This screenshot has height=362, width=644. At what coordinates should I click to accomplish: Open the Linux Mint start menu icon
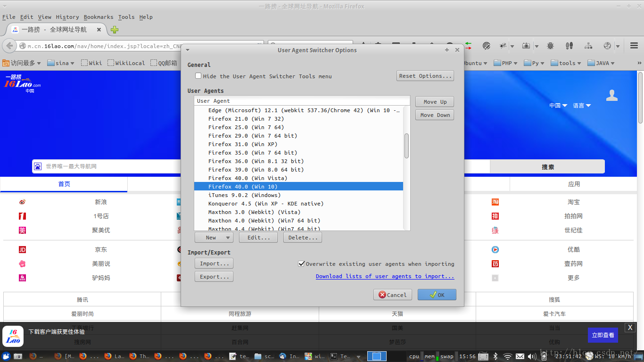[6, 356]
